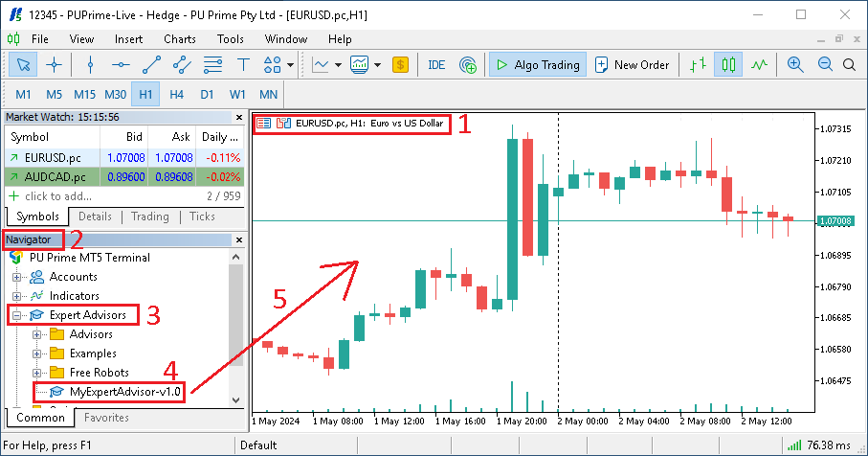Expand the Advisors folder

point(36,334)
